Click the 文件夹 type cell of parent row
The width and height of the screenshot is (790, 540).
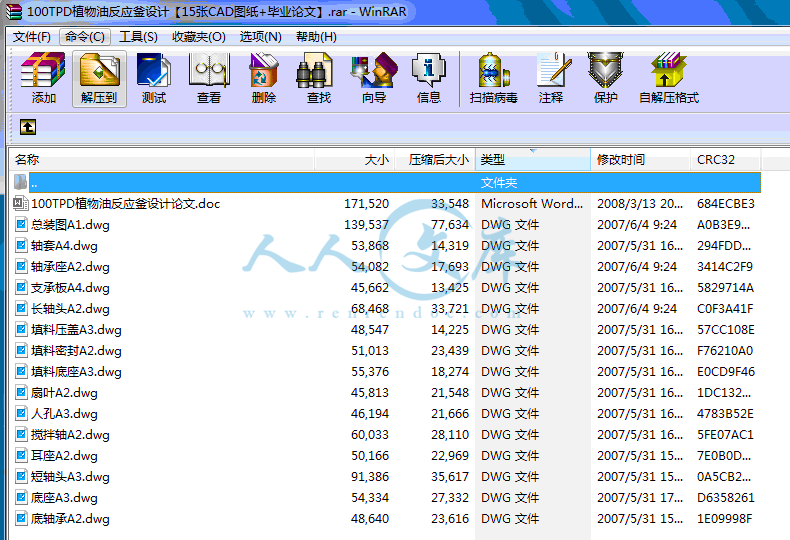[x=499, y=182]
